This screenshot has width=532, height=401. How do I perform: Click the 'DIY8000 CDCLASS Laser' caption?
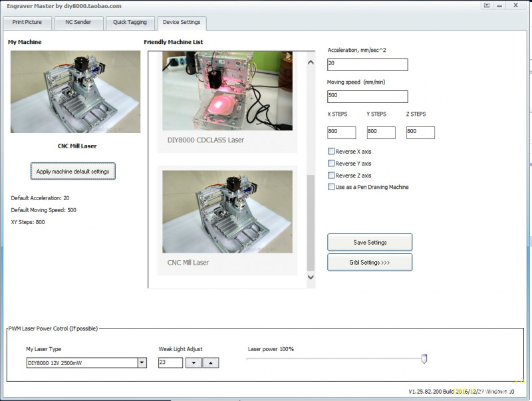coord(205,140)
